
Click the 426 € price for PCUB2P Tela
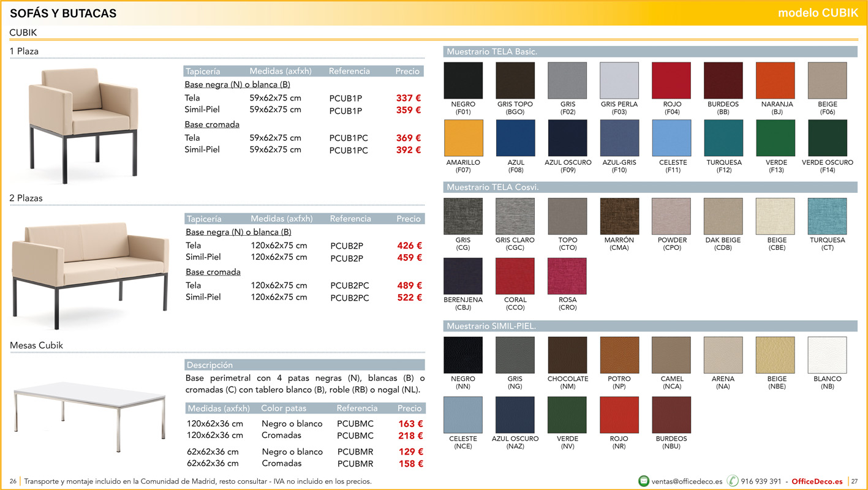click(x=409, y=246)
